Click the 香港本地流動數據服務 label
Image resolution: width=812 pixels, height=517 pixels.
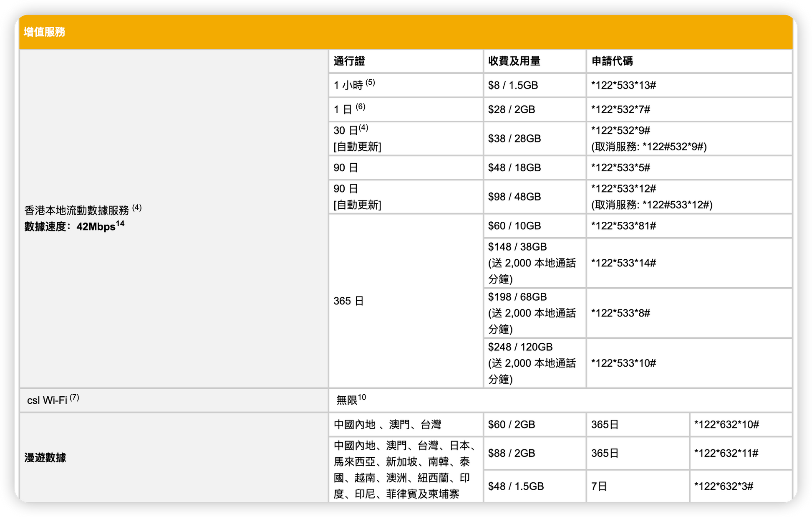click(77, 210)
